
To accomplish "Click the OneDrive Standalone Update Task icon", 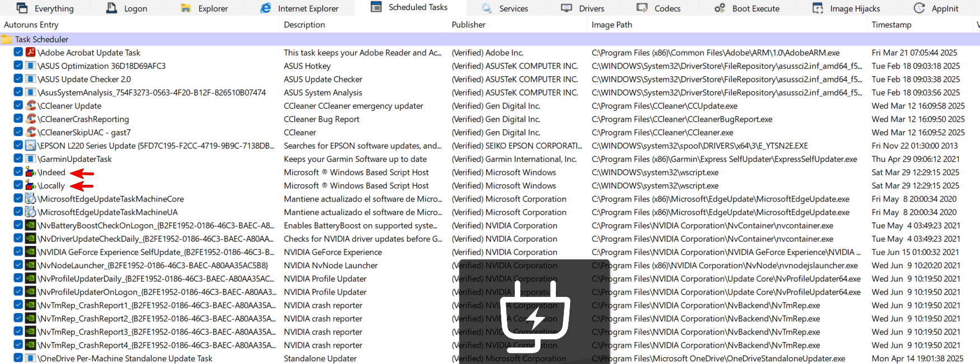I will tap(31, 358).
